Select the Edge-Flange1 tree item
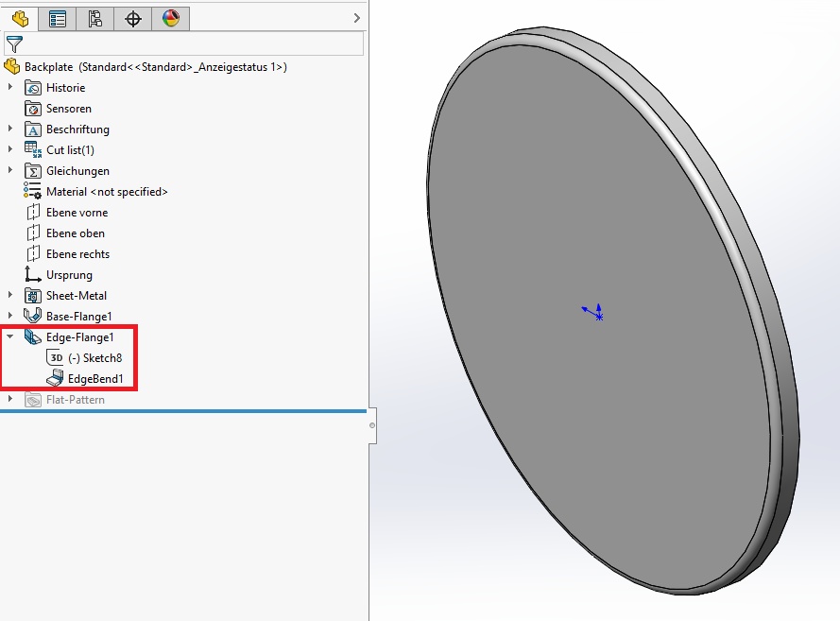 [79, 337]
